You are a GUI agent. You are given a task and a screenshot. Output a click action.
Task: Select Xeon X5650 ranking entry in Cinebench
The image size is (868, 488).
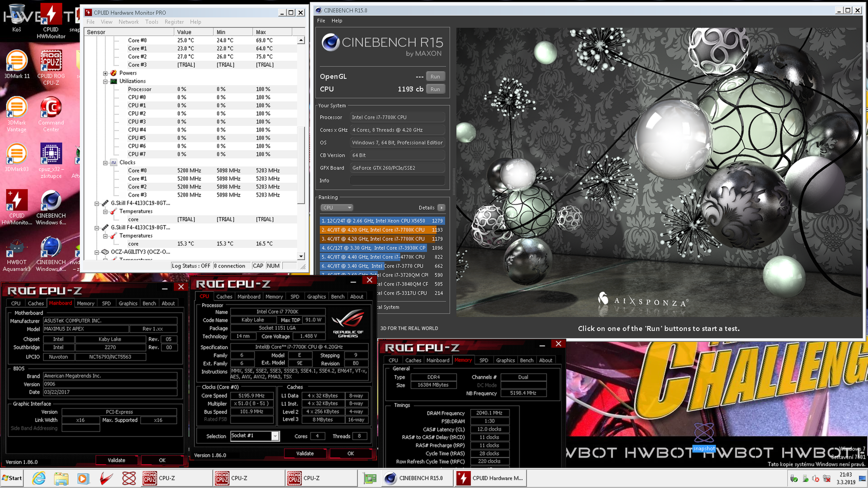tap(382, 221)
